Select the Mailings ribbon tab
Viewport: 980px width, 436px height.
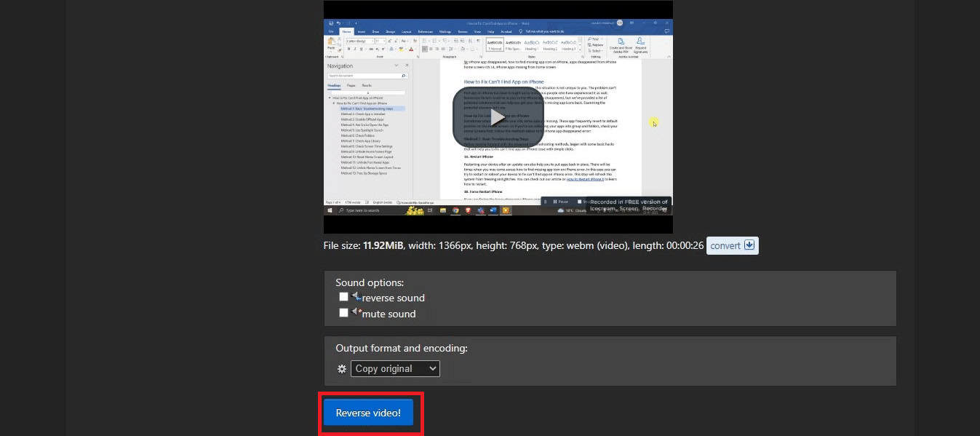point(445,32)
